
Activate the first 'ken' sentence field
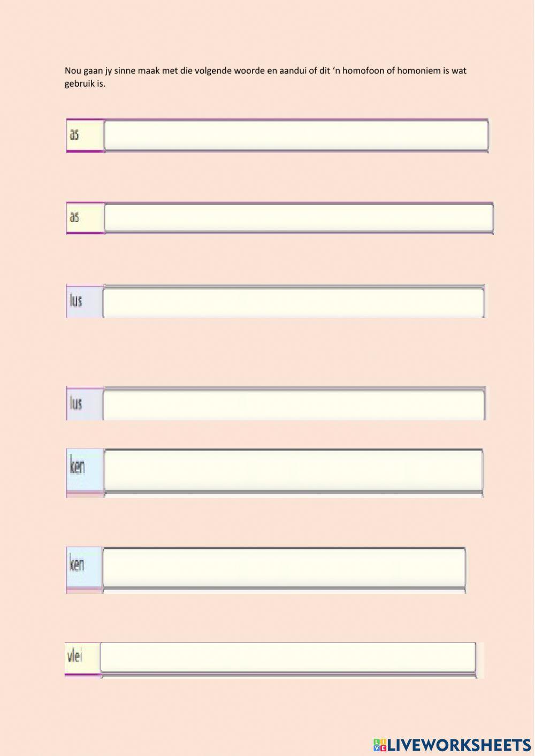pyautogui.click(x=293, y=470)
